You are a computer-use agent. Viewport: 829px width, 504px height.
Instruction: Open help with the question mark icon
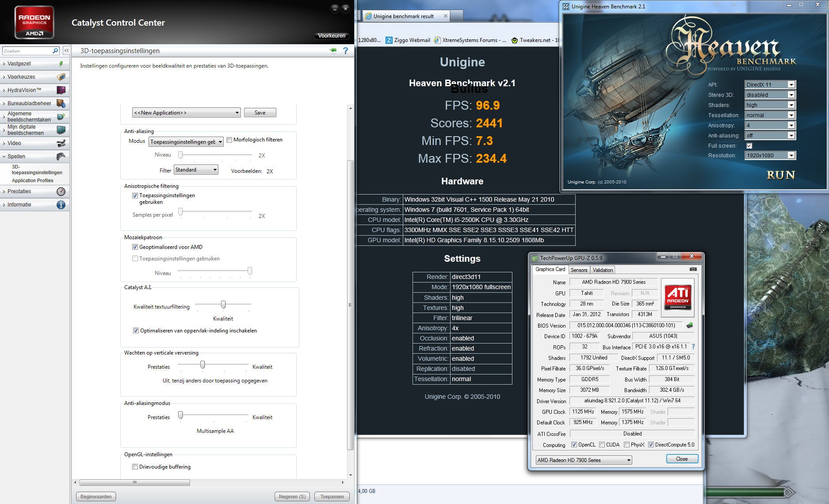pyautogui.click(x=346, y=51)
